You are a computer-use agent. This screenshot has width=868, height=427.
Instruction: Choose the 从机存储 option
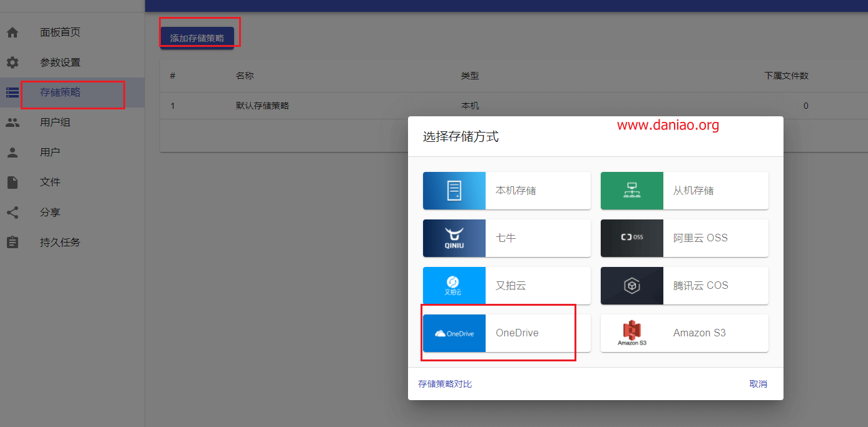[x=685, y=191]
